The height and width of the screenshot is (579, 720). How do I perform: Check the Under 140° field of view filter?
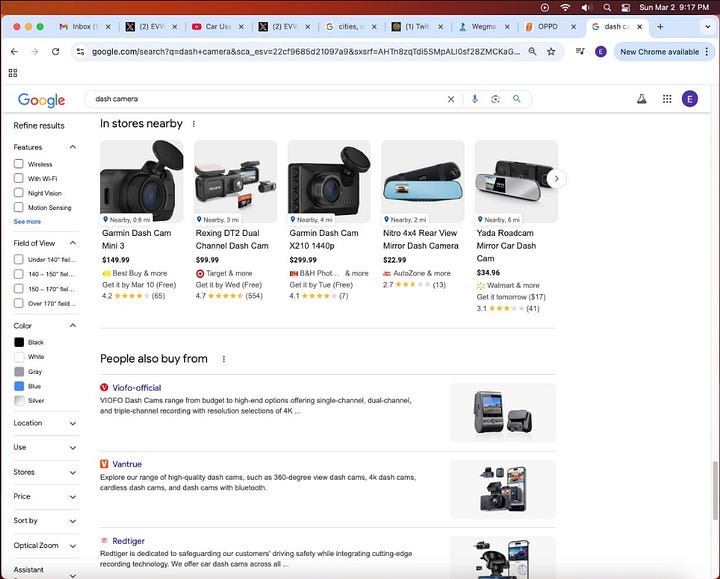[x=18, y=259]
